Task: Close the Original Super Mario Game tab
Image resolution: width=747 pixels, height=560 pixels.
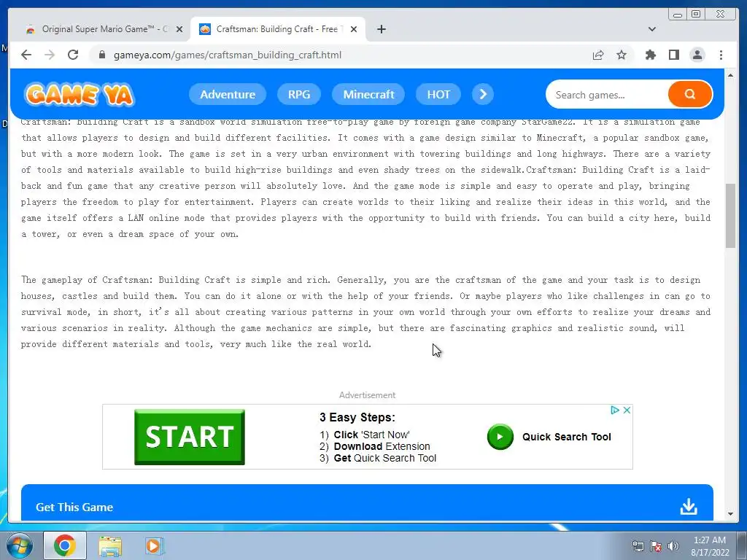Action: [x=179, y=29]
